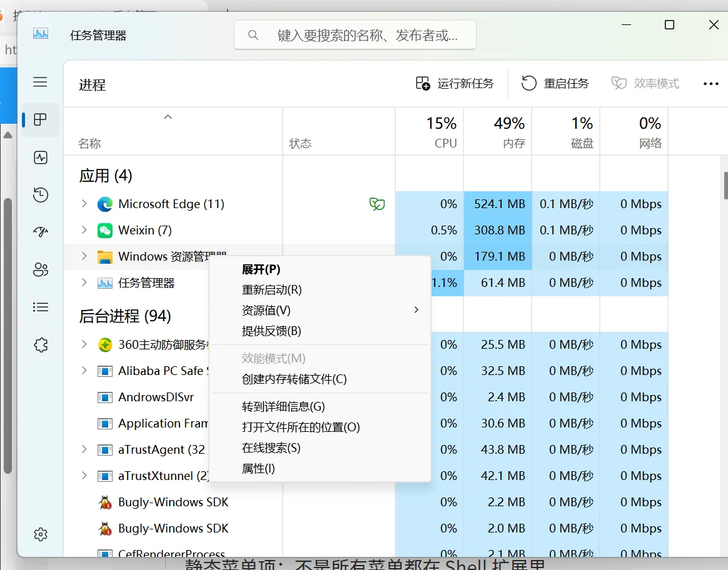Viewport: 728px width, 570px height.
Task: Click the 效率模式 toolbar button
Action: pyautogui.click(x=645, y=84)
